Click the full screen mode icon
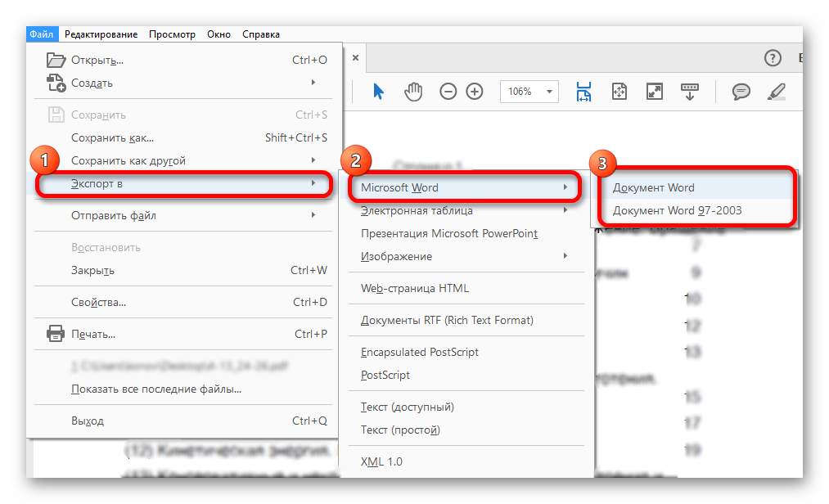The height and width of the screenshot is (504, 829). (x=655, y=92)
